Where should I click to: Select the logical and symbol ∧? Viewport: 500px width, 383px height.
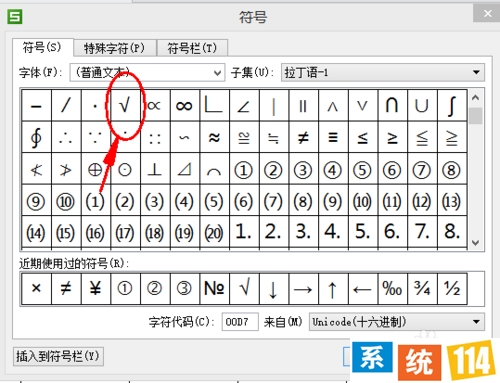point(333,106)
